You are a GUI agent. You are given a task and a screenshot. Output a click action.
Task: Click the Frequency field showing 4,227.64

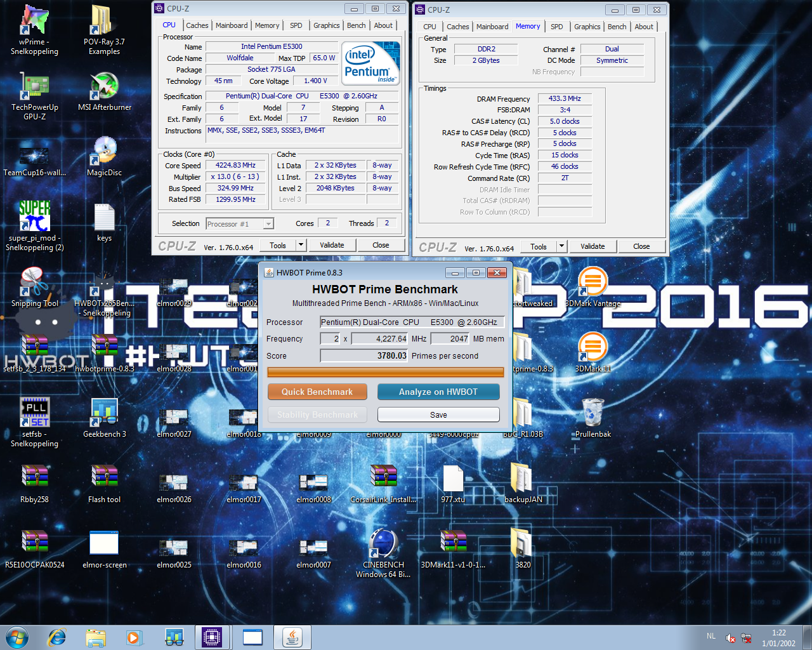coord(379,339)
